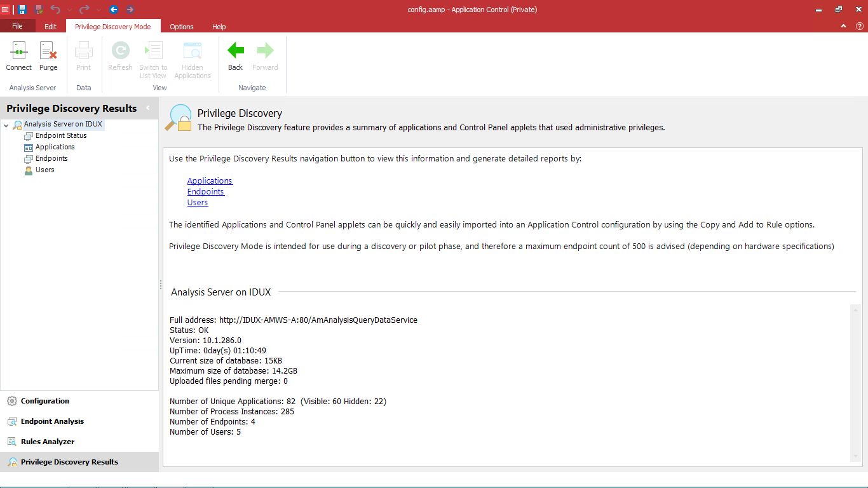Click the blue back arrow in title bar
The image size is (868, 488).
tap(114, 10)
